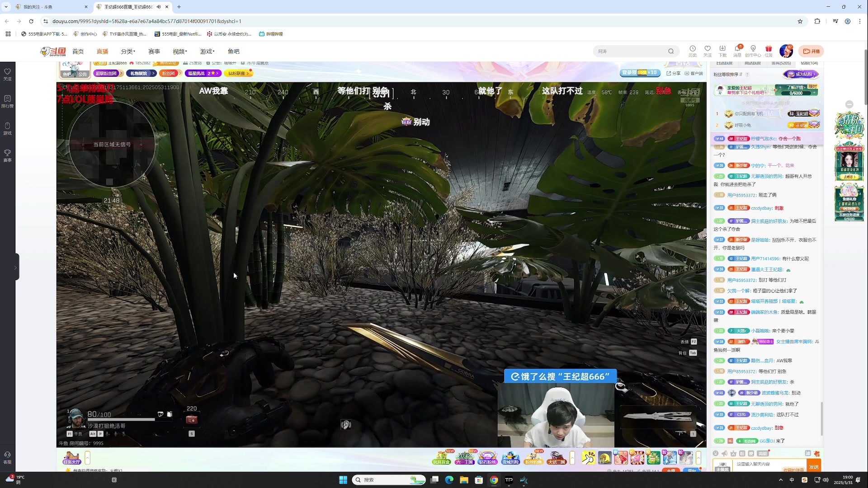Open the 雪域历险 penguin activity icon
868x488 pixels.
510,458
